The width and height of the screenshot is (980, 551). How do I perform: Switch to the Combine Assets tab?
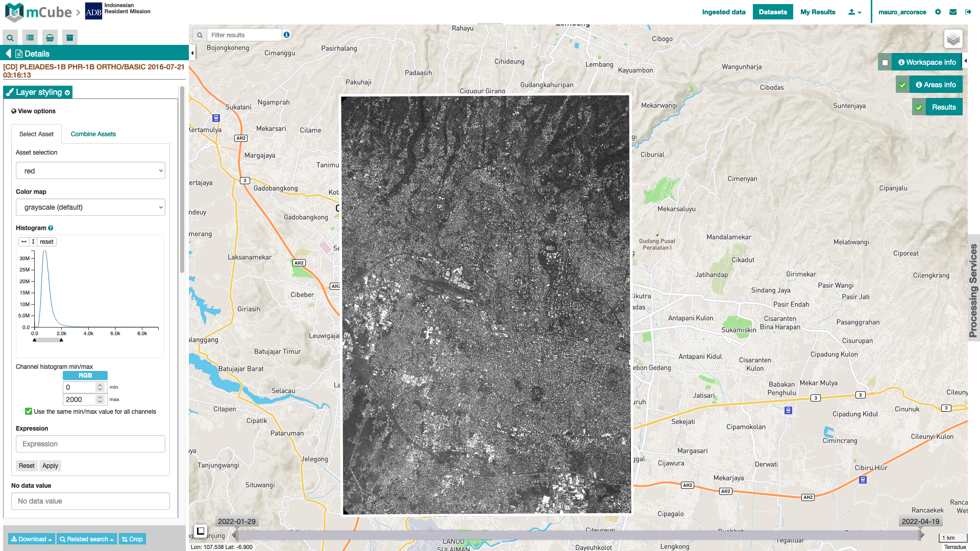pos(93,134)
